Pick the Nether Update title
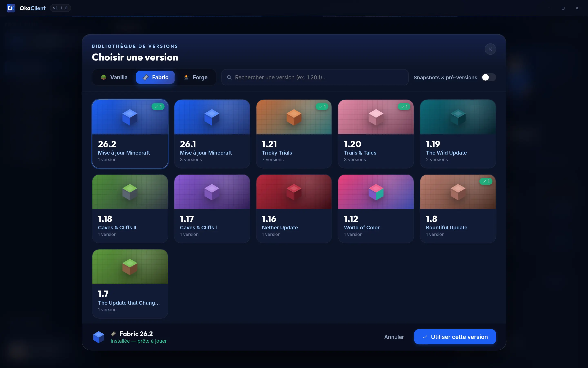The image size is (588, 368). coord(280,228)
